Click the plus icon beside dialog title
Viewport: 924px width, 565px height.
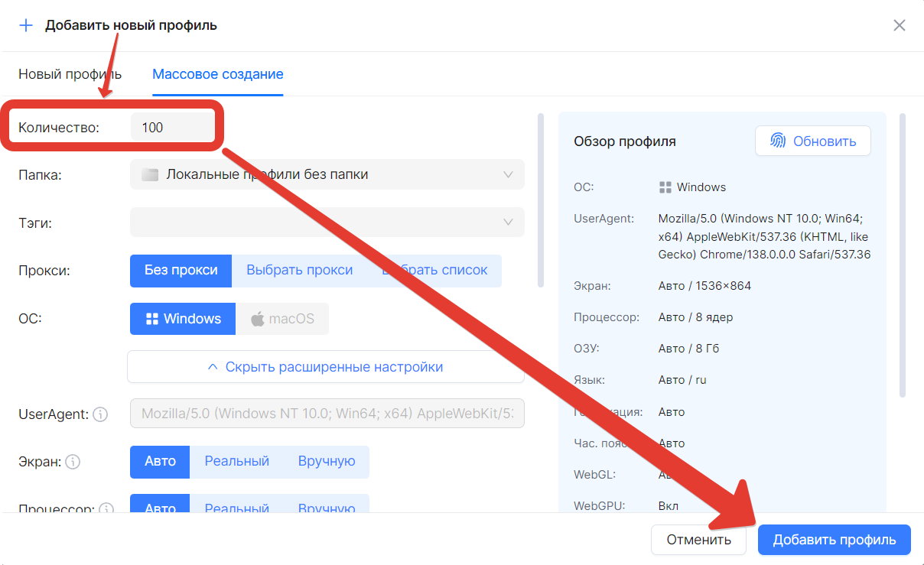click(26, 25)
